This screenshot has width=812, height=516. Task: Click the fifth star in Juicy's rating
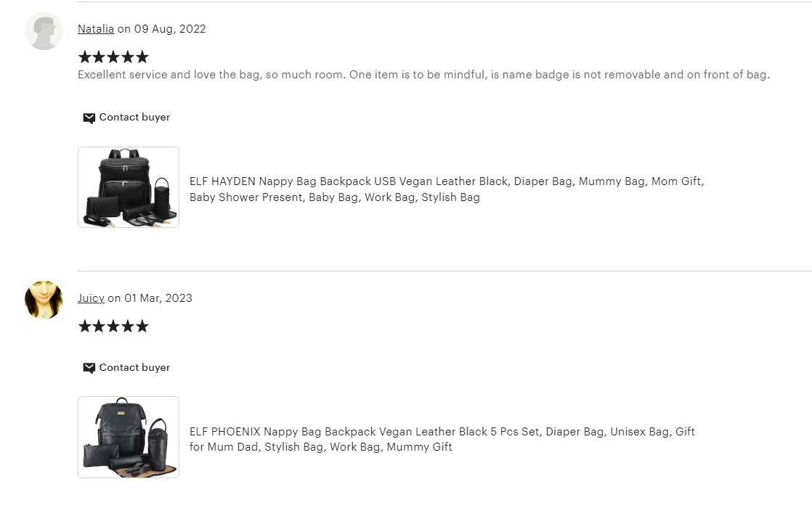(x=142, y=327)
